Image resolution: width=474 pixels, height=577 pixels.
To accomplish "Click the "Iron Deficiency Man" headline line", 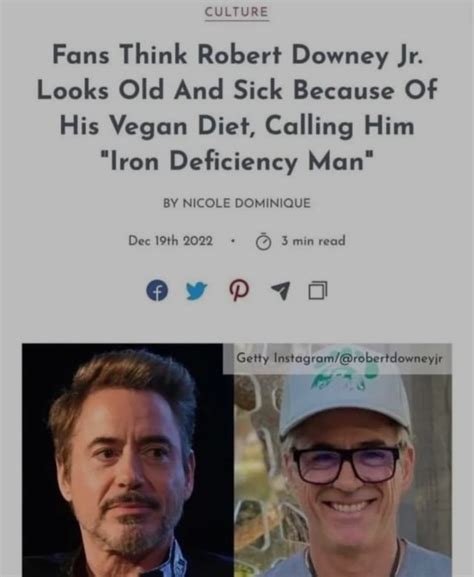I will [x=237, y=161].
